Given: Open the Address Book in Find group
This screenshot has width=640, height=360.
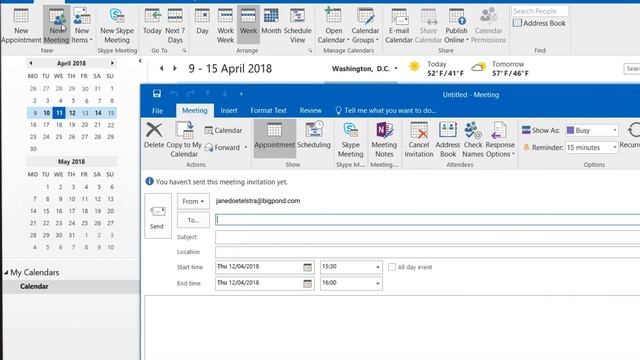Looking at the screenshot, I should point(540,23).
